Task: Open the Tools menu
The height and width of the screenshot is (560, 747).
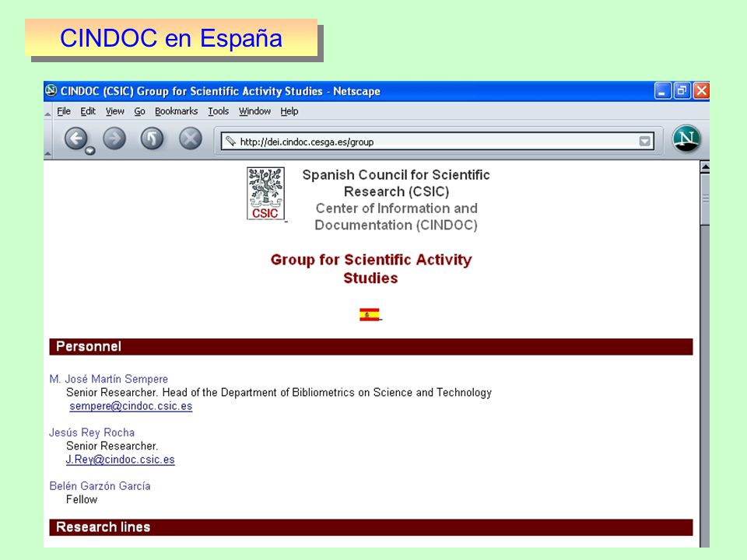Action: pyautogui.click(x=218, y=111)
